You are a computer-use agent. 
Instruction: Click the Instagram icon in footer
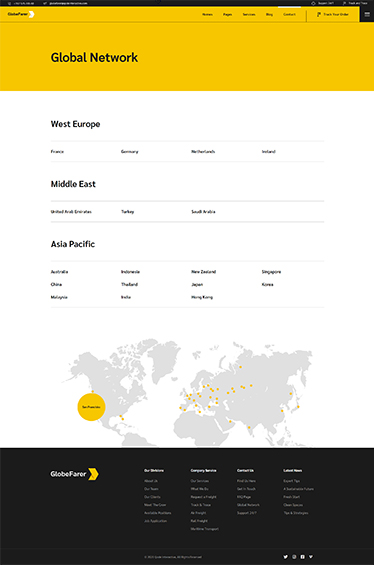pos(294,557)
